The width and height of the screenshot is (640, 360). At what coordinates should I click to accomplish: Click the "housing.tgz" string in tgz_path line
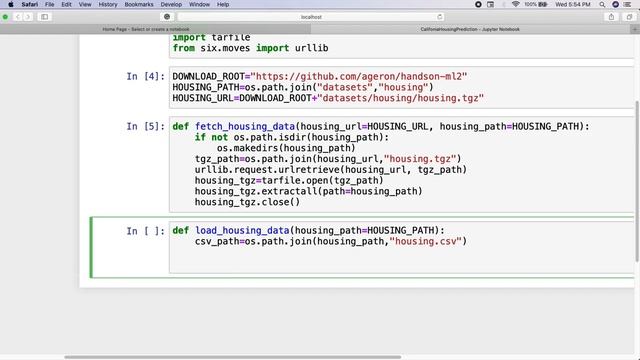click(419, 159)
